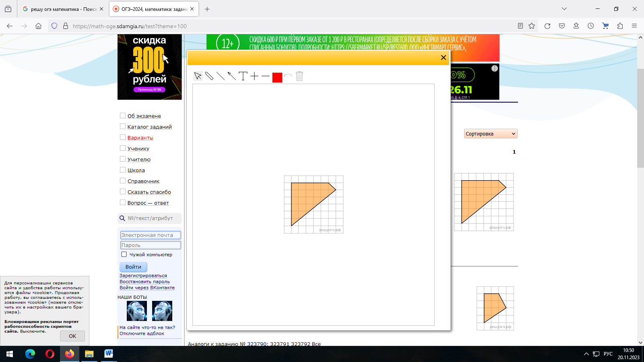The image size is (644, 362).
Task: Tick the Учителю checkbox
Action: click(123, 159)
